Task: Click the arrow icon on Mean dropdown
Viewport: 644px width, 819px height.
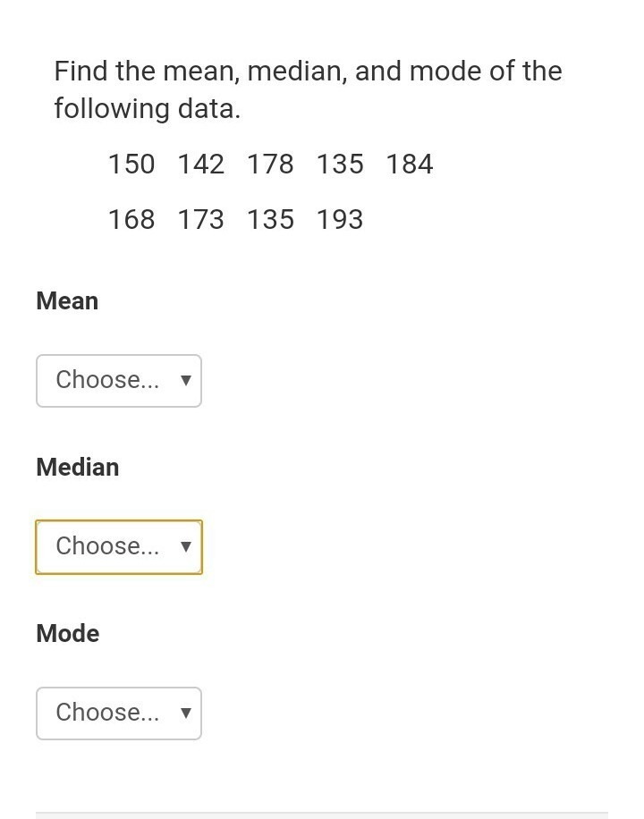Action: click(186, 380)
